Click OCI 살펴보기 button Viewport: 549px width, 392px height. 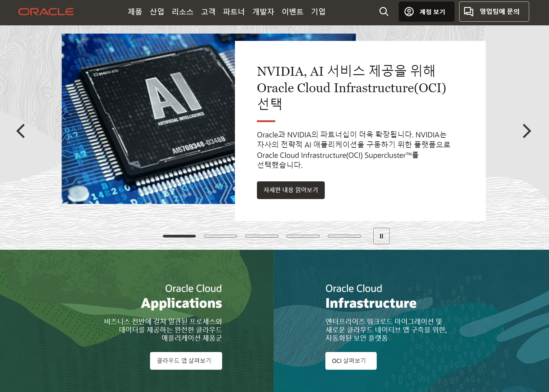(351, 361)
